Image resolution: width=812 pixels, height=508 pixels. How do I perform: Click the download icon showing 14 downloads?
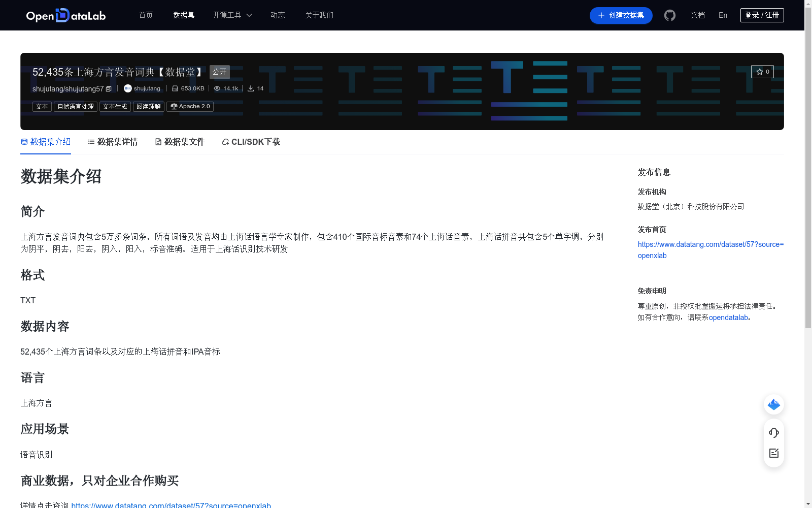click(251, 88)
